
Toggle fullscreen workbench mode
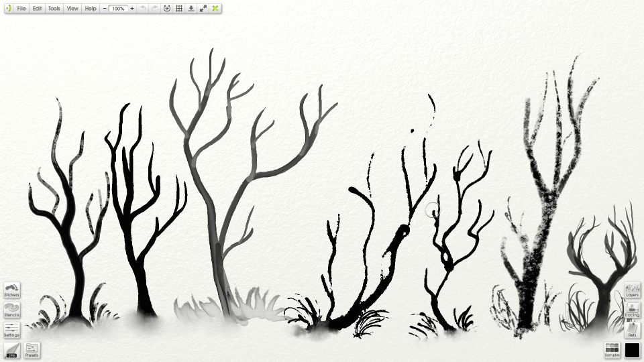click(x=203, y=9)
